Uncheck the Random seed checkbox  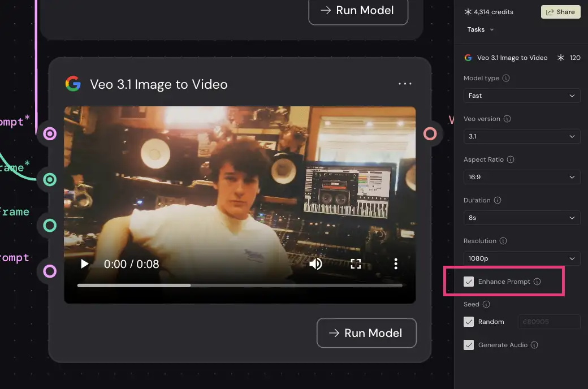tap(469, 322)
